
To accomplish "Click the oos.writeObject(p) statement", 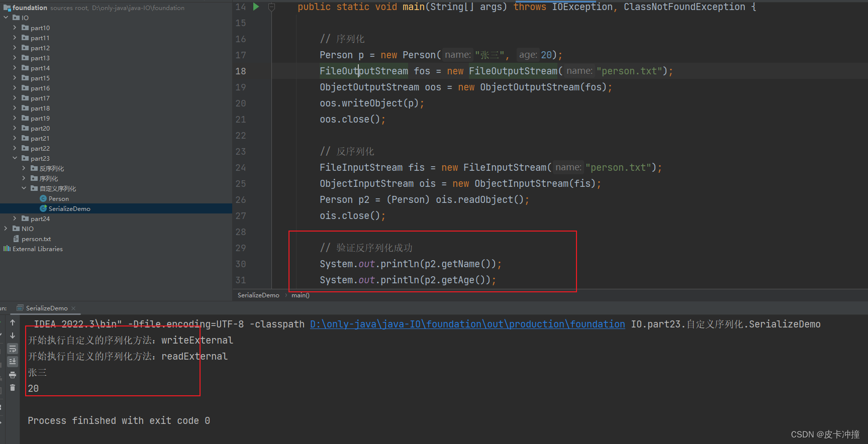I will (372, 103).
